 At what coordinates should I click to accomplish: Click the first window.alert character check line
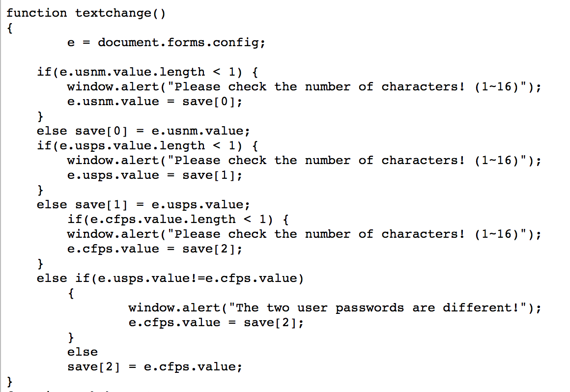304,87
